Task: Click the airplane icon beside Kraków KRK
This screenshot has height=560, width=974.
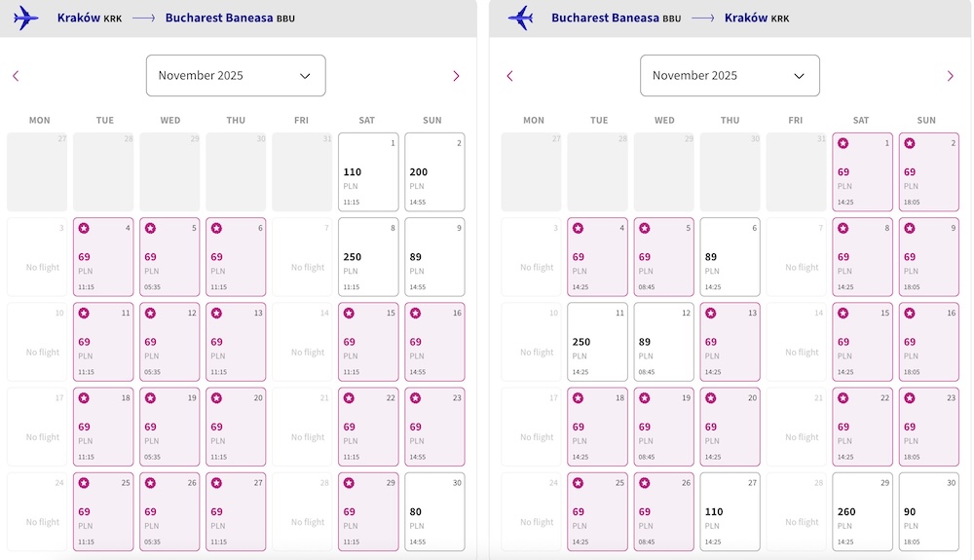Action: coord(25,18)
